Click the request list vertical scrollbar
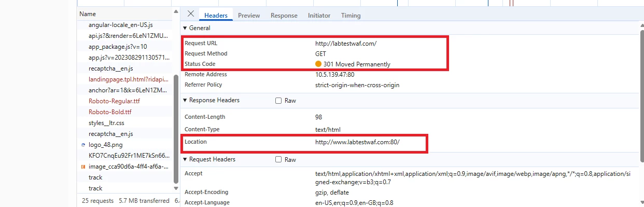The image size is (644, 207). (x=176, y=129)
